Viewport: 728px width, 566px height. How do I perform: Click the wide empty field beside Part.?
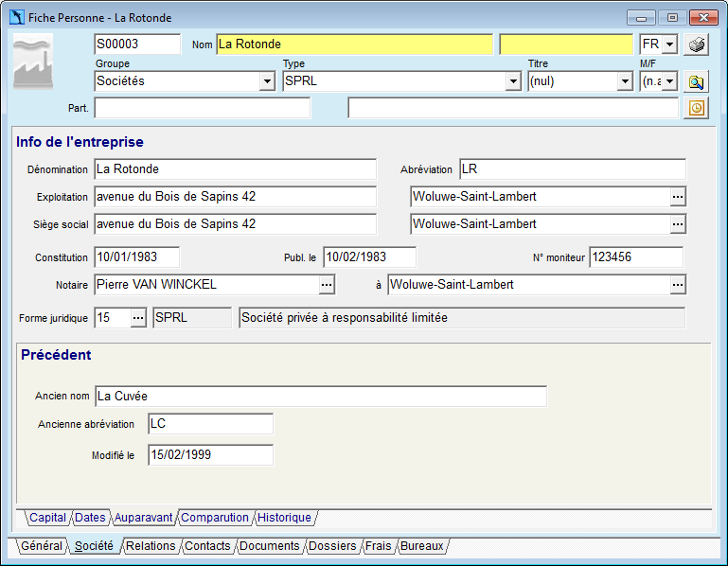click(513, 108)
